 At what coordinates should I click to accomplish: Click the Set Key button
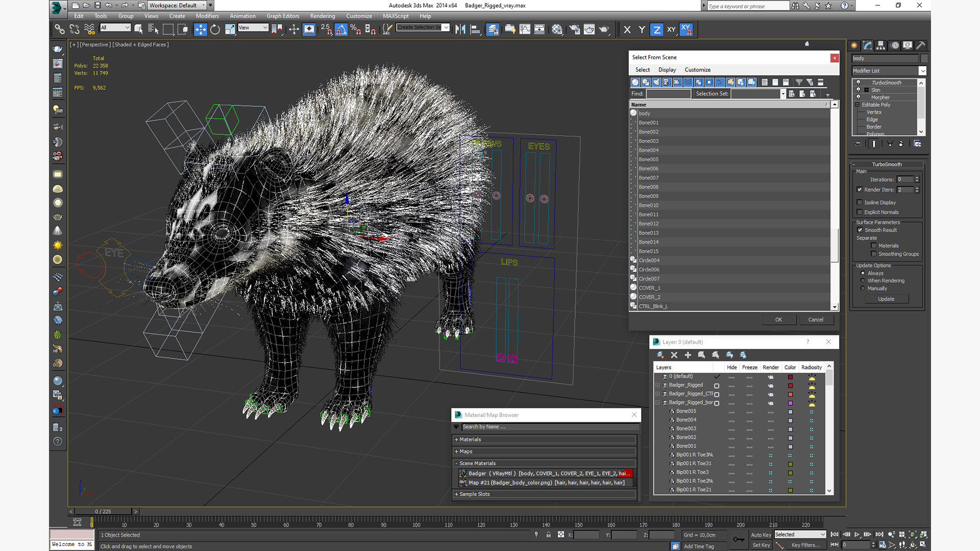[761, 545]
